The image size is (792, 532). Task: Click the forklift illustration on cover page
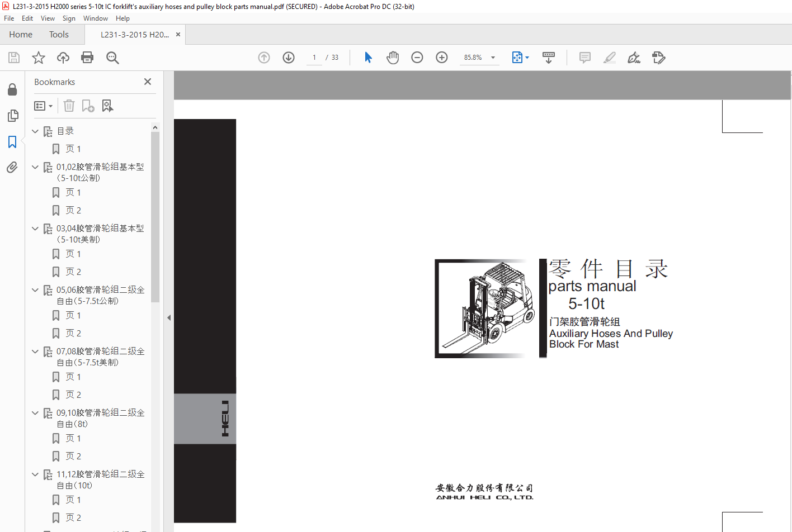(484, 308)
